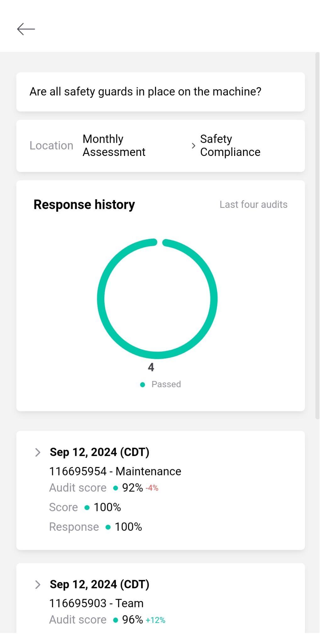The height and width of the screenshot is (644, 320).
Task: Click the green dot beside 96% audit score
Action: click(x=115, y=620)
